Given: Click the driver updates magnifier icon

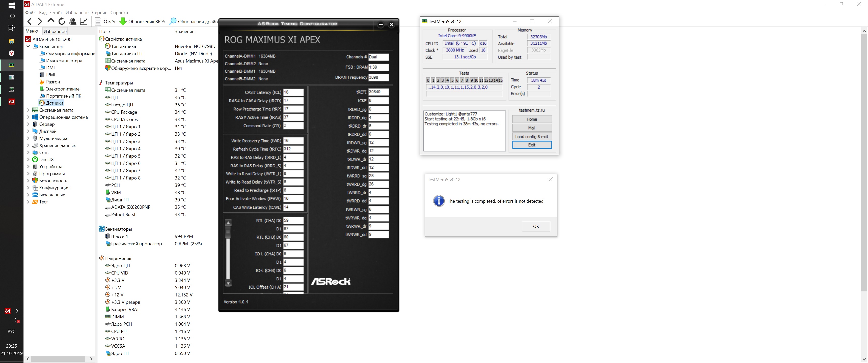Looking at the screenshot, I should (x=173, y=21).
